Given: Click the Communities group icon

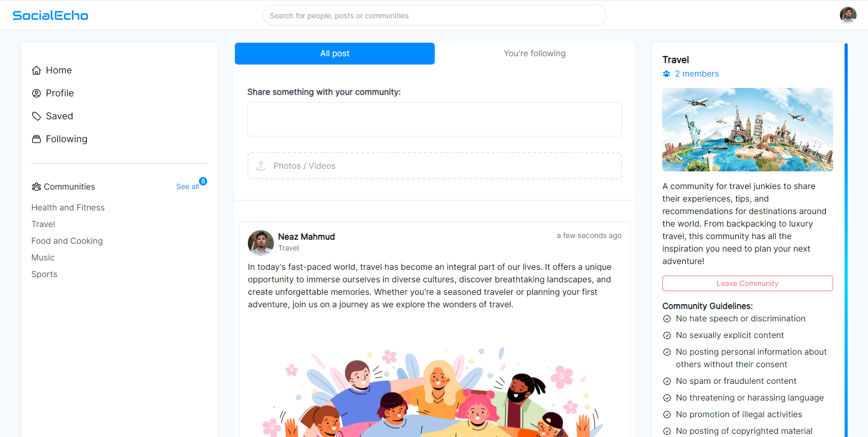Looking at the screenshot, I should point(36,186).
